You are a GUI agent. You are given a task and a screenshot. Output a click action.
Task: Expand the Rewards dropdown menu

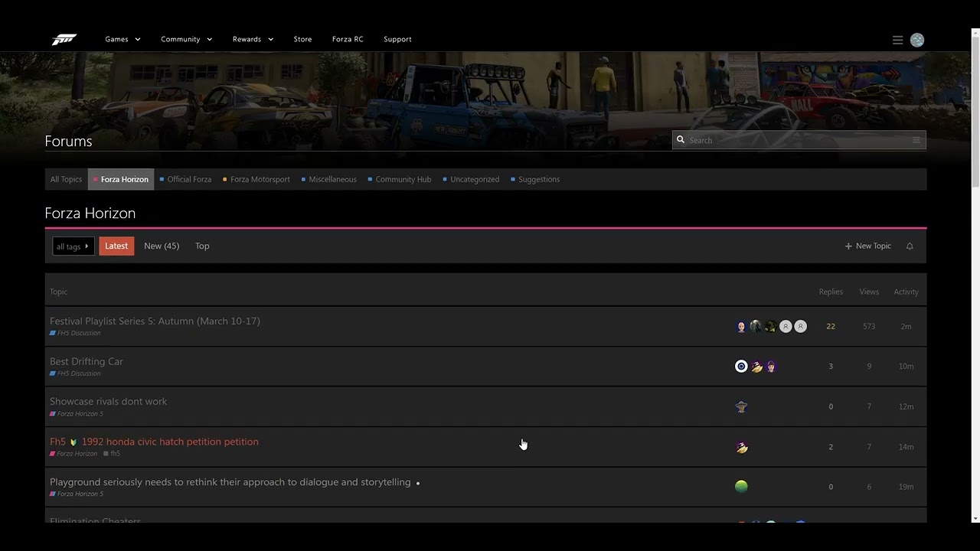(253, 39)
